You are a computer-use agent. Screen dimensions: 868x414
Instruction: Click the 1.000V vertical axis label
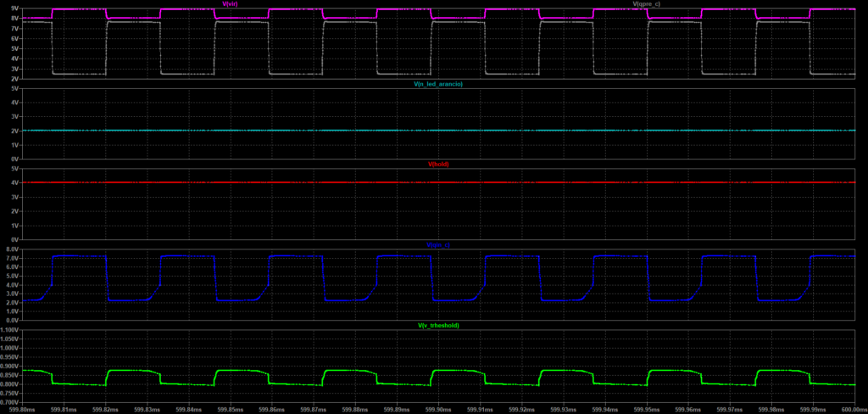(x=10, y=348)
